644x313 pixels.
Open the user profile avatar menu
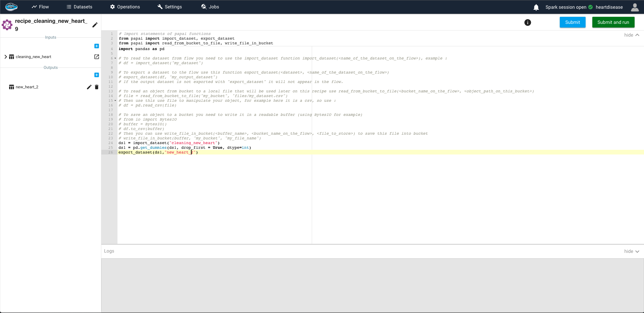(x=635, y=7)
